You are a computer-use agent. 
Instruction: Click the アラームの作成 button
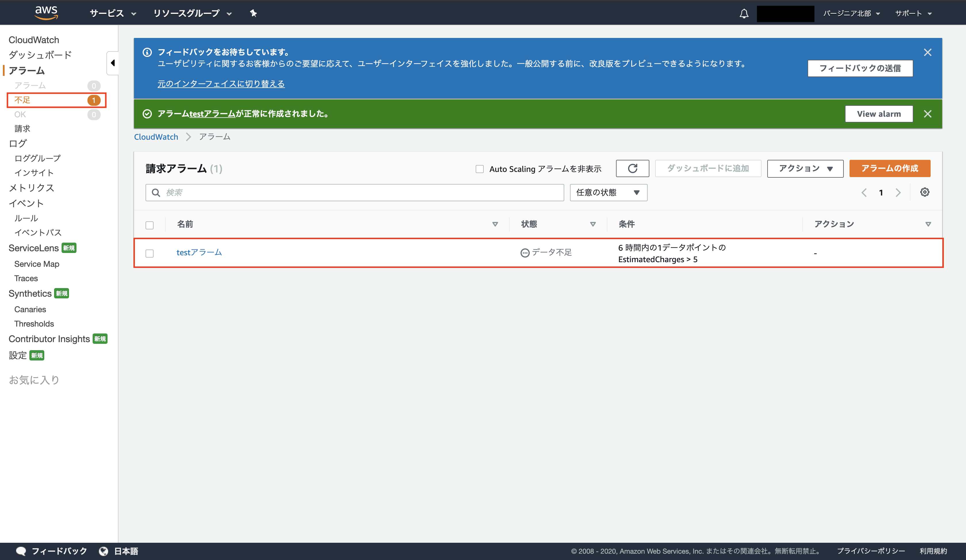click(889, 168)
